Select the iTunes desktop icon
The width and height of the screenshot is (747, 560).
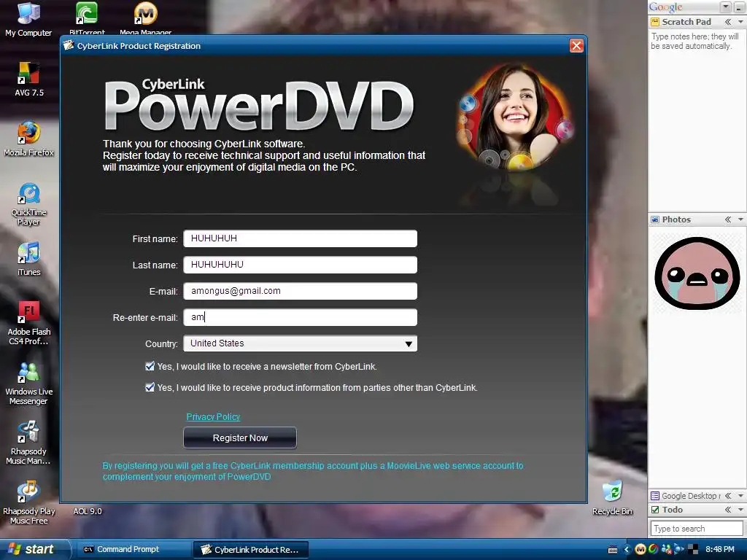click(x=29, y=259)
